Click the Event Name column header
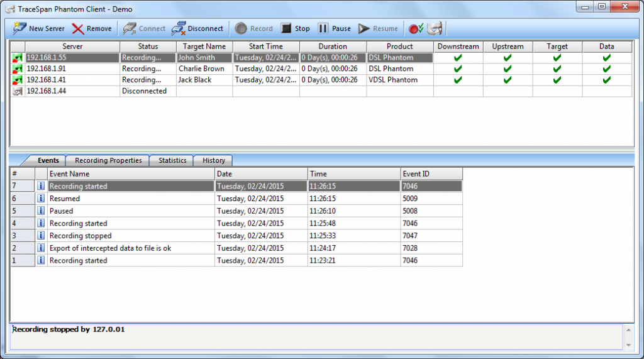 click(131, 174)
